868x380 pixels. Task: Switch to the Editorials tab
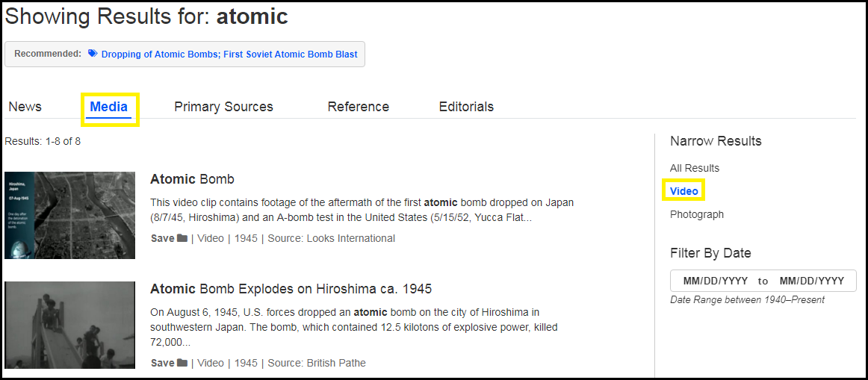pos(466,107)
